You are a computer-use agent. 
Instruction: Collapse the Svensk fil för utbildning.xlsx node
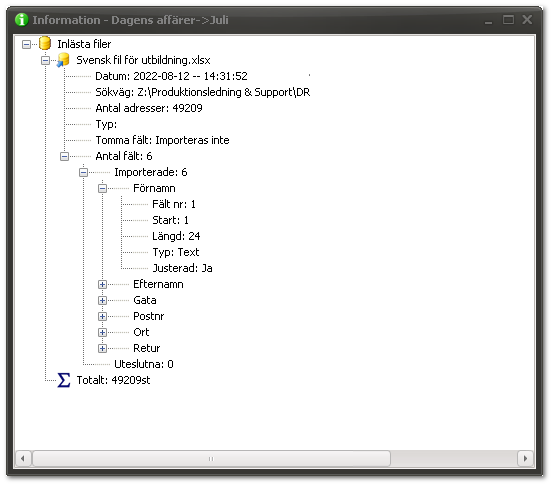45,61
